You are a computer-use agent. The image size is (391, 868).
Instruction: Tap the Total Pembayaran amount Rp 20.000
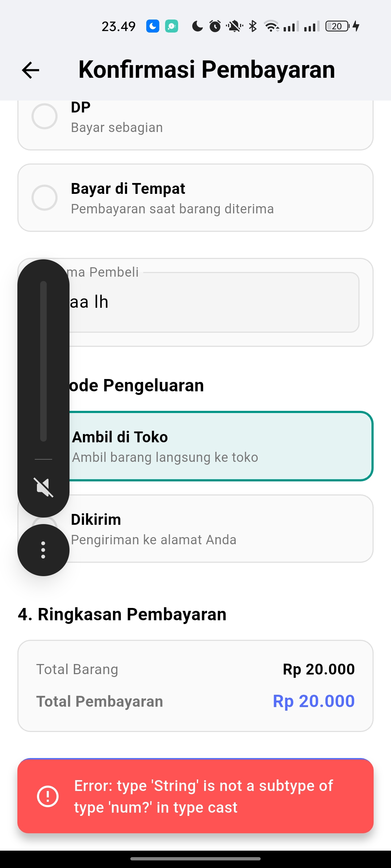point(314,701)
